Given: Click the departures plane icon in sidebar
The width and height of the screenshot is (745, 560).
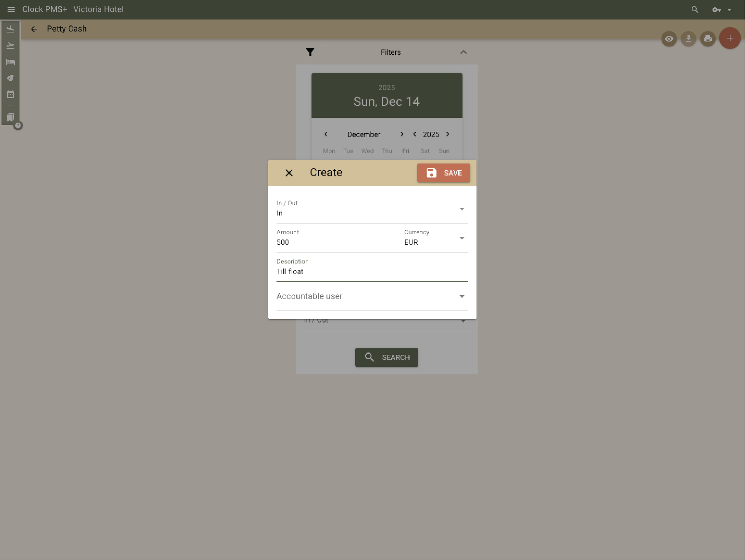Looking at the screenshot, I should pyautogui.click(x=10, y=45).
